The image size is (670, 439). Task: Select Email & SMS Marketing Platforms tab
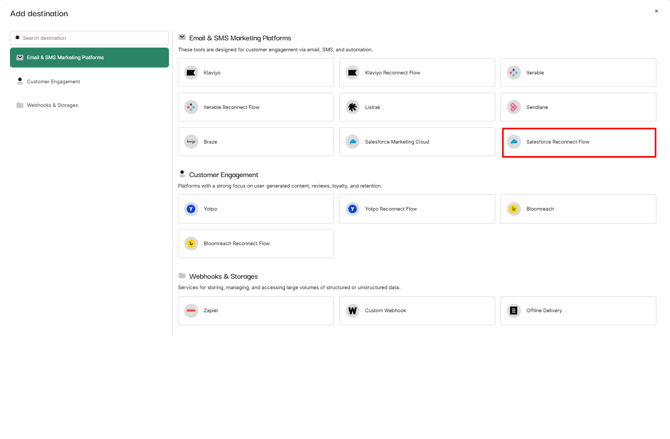tap(89, 58)
